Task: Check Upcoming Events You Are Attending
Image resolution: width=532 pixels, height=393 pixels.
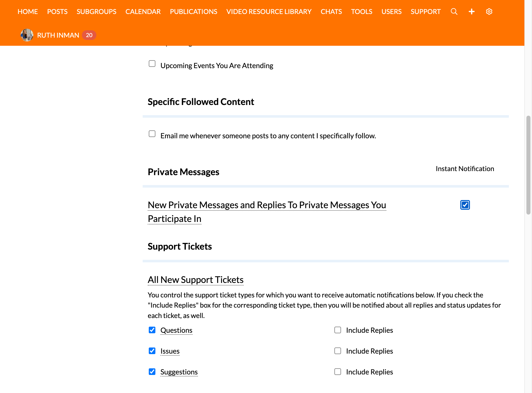Action: pyautogui.click(x=152, y=64)
